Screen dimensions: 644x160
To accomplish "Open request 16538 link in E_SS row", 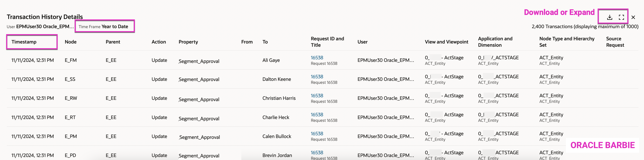I will [317, 77].
